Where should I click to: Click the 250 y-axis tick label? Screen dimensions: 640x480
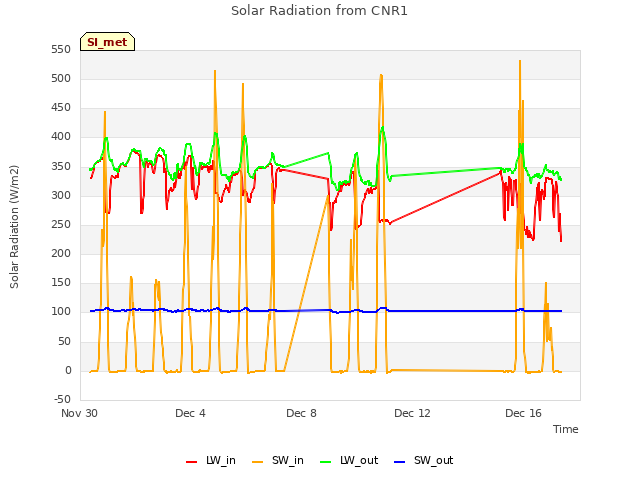pyautogui.click(x=61, y=224)
